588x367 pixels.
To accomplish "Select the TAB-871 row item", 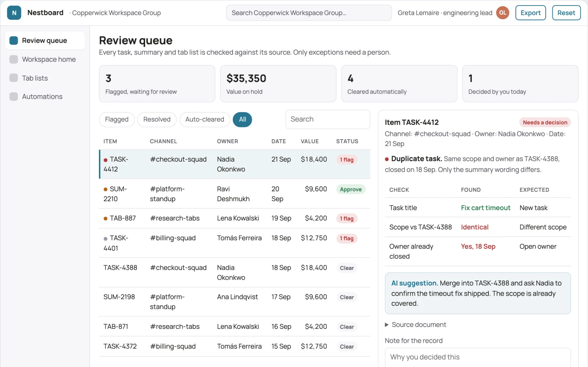I will 234,327.
